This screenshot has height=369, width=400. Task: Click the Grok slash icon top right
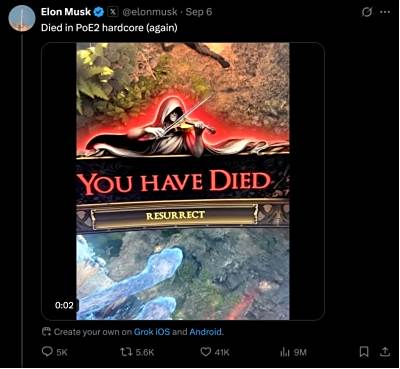coord(367,12)
